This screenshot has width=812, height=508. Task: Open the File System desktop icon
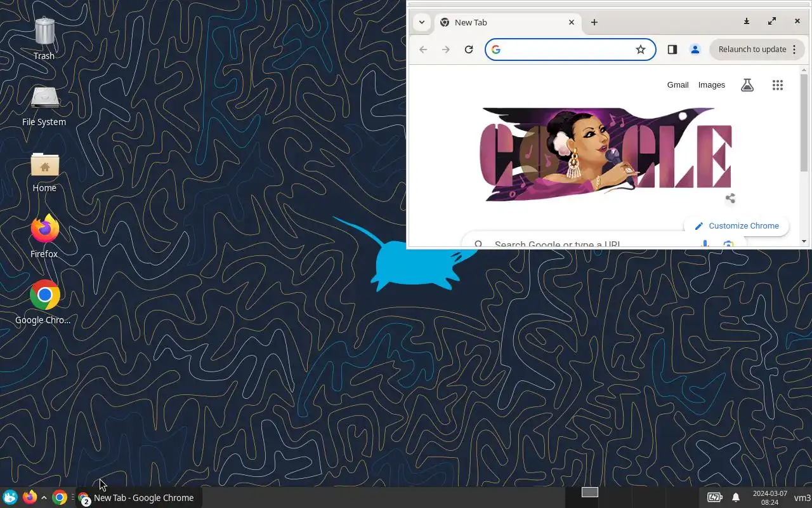pos(44,105)
